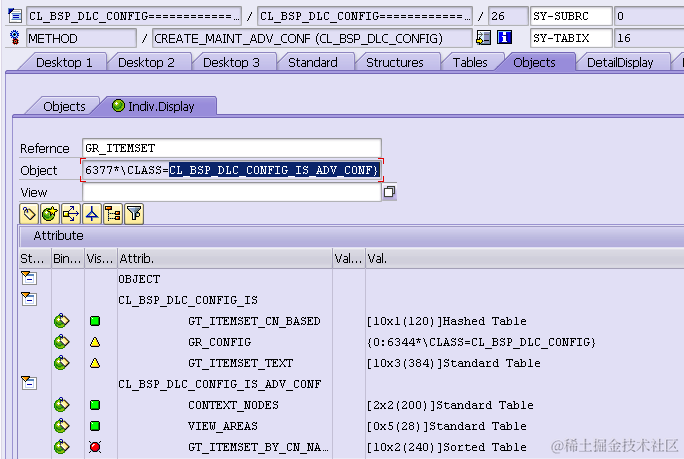This screenshot has height=459, width=684.
Task: Click the Attrib. column header
Action: pyautogui.click(x=225, y=259)
